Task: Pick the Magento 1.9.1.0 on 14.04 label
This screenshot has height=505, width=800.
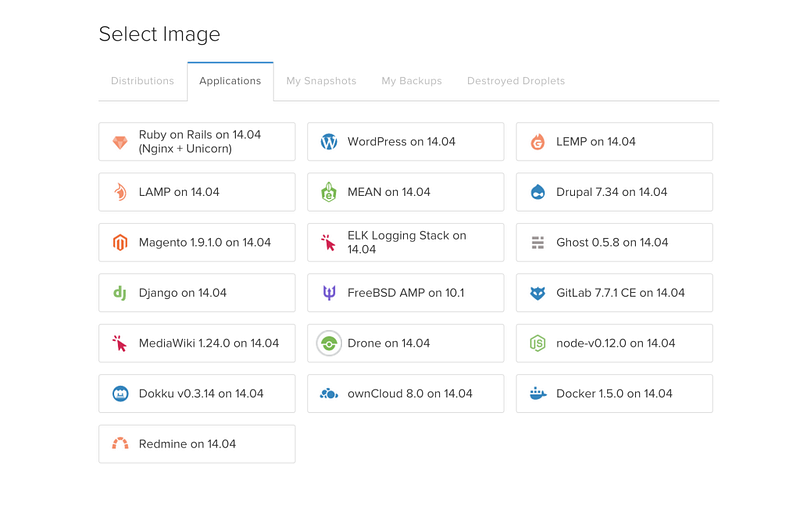Action: [x=205, y=243]
